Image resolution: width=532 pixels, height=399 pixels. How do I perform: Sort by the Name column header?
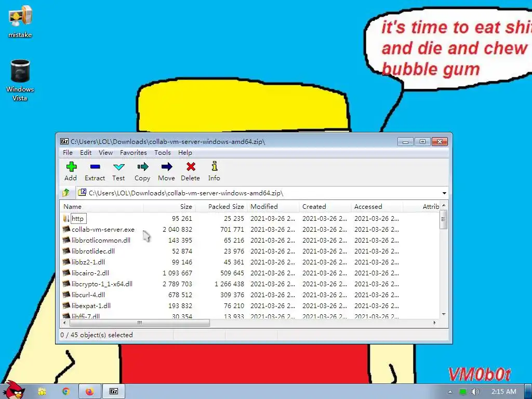coord(102,207)
